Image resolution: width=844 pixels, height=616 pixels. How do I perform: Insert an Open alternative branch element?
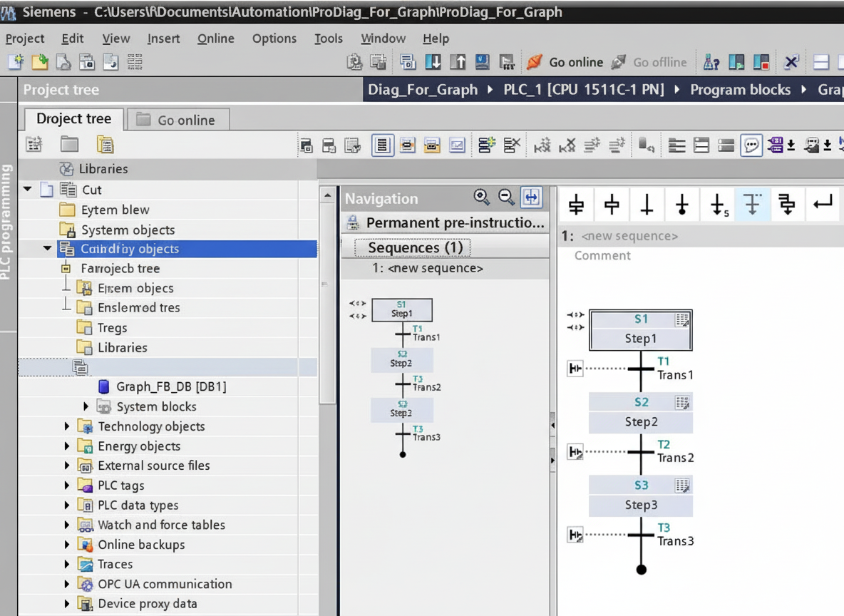tap(755, 205)
